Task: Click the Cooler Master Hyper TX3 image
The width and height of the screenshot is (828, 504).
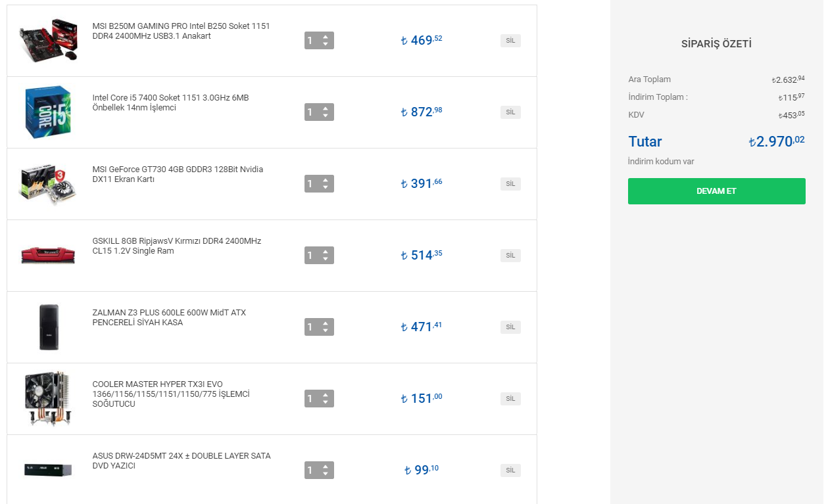Action: 48,398
